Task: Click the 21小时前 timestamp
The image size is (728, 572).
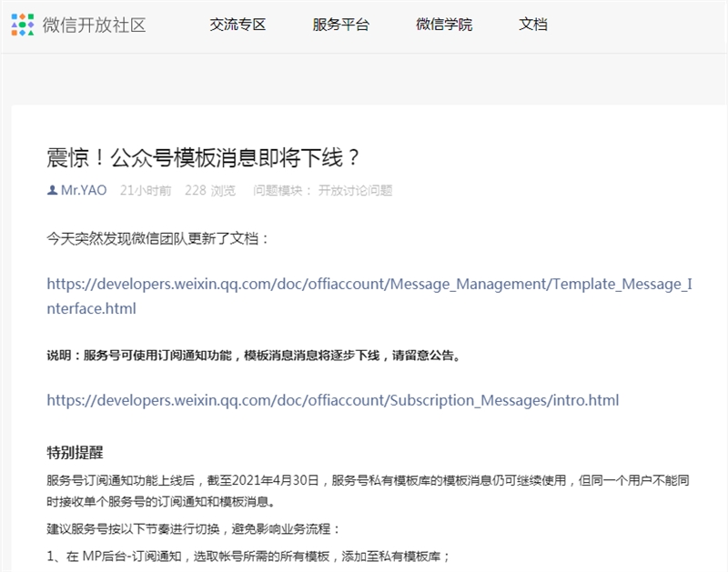Action: (x=146, y=190)
